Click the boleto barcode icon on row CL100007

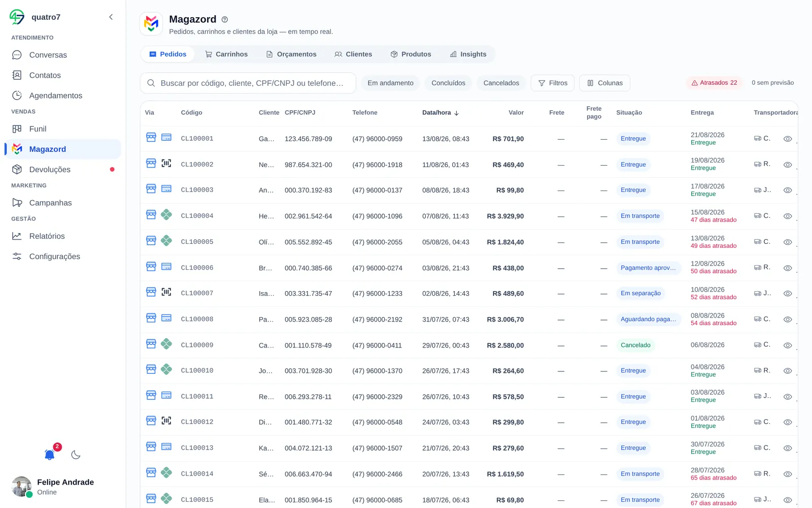tap(166, 292)
